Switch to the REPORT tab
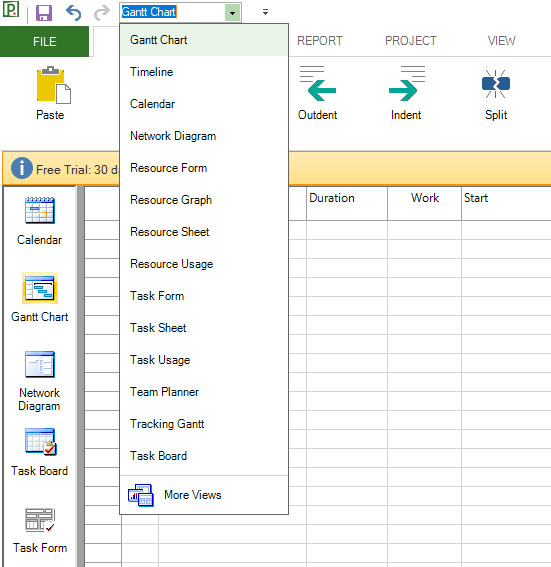Screen dimensions: 551x567 320,41
